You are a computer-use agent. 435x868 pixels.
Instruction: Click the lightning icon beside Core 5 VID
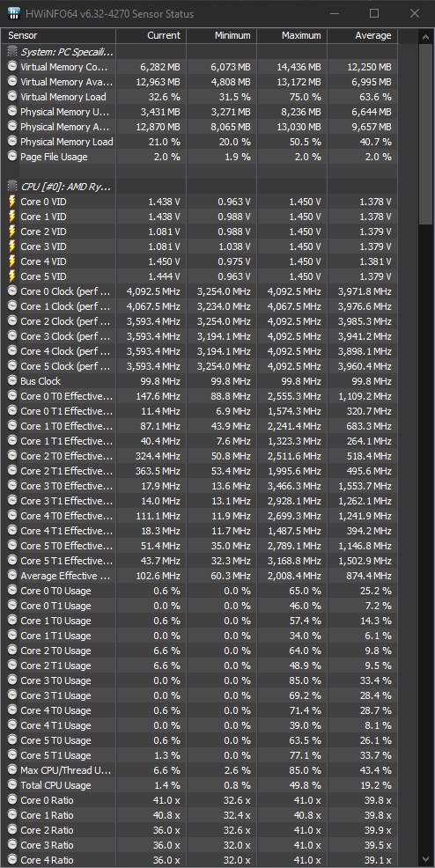12,276
